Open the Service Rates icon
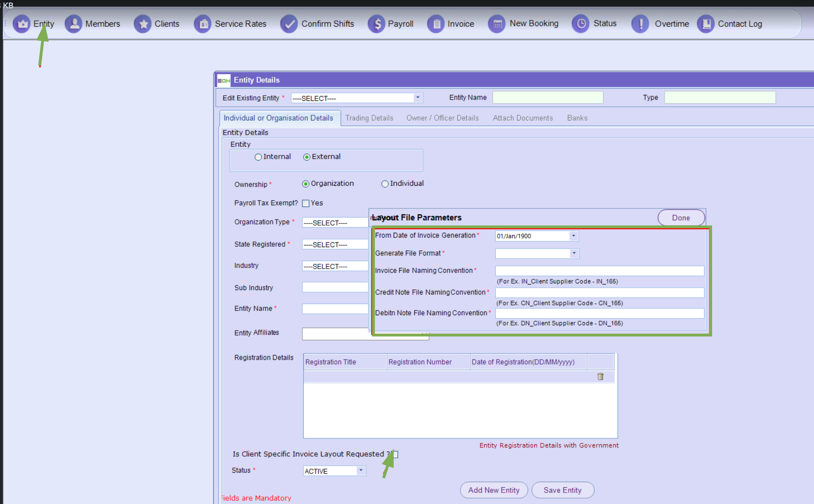814x504 pixels. coord(203,24)
